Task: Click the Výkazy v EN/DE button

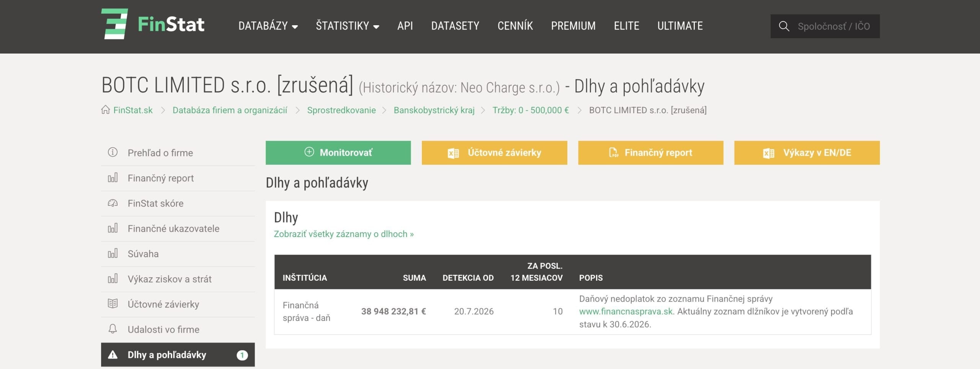Action: click(807, 153)
